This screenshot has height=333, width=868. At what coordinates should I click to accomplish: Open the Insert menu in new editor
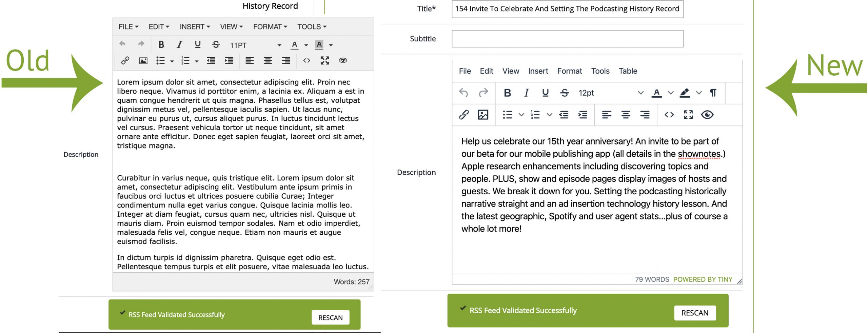[538, 71]
